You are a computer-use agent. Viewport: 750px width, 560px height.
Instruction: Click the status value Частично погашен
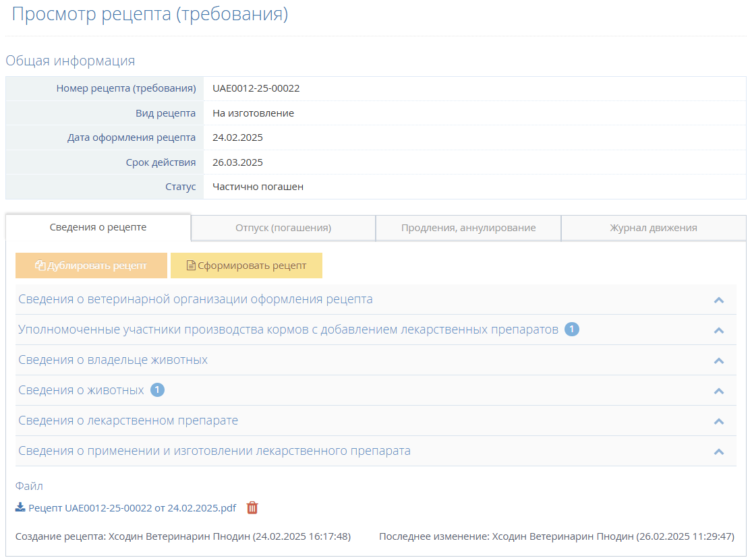coord(258,187)
